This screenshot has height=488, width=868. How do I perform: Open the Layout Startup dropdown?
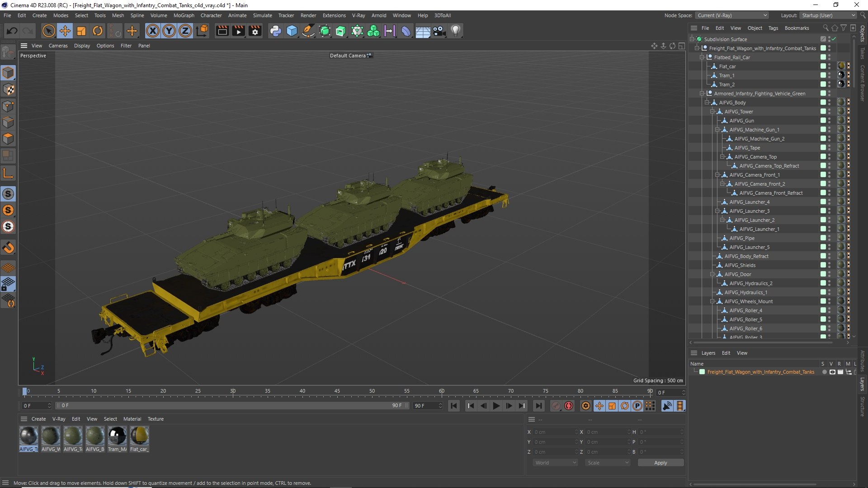click(x=828, y=15)
